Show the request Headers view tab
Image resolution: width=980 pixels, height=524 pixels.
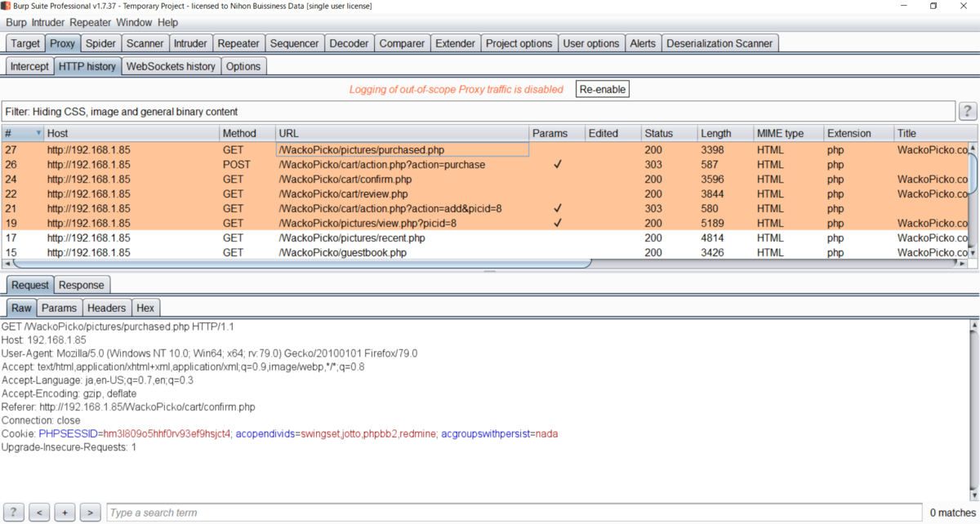(107, 308)
